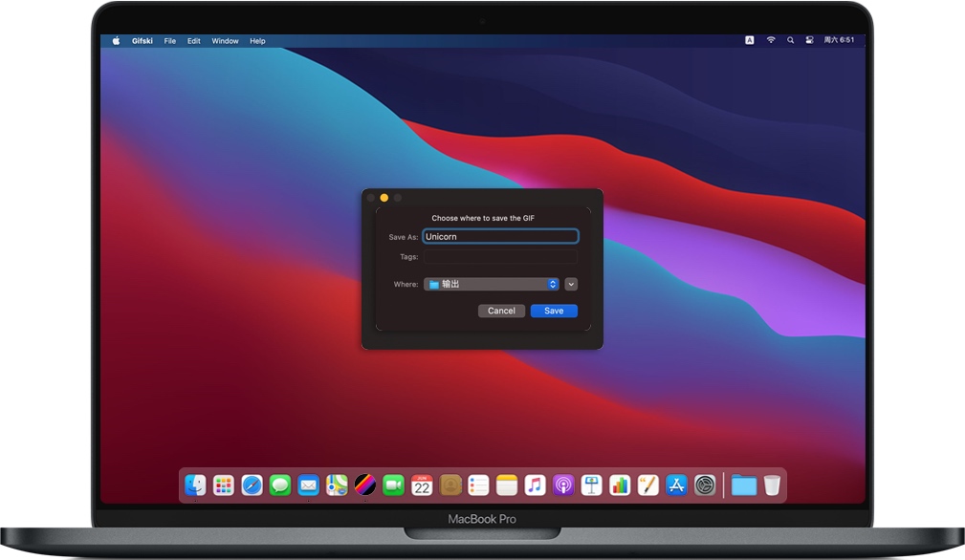Click the Spotlight search icon in menu bar
Image resolution: width=965 pixels, height=560 pixels.
790,41
